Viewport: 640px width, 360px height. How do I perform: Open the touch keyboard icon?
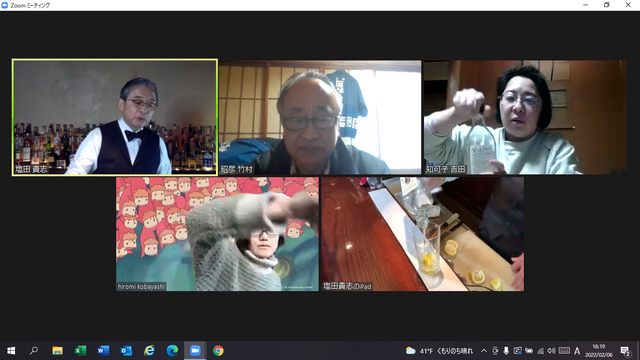click(564, 351)
